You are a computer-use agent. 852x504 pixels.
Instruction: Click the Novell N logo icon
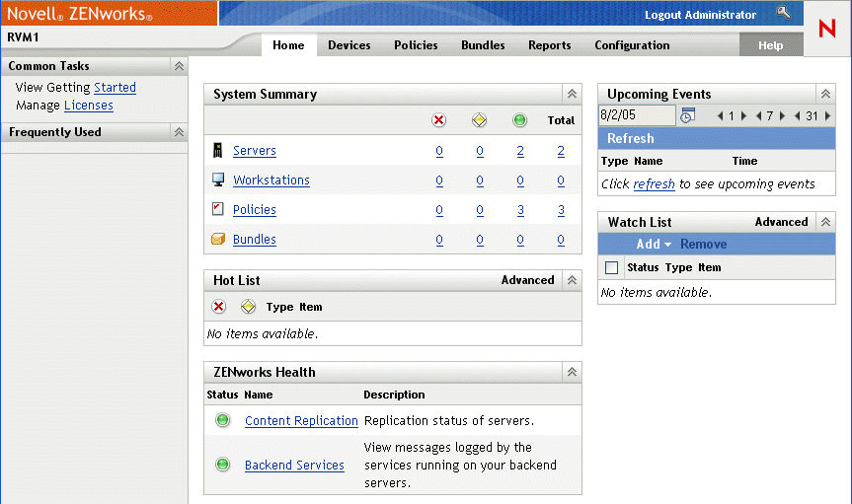point(827,29)
